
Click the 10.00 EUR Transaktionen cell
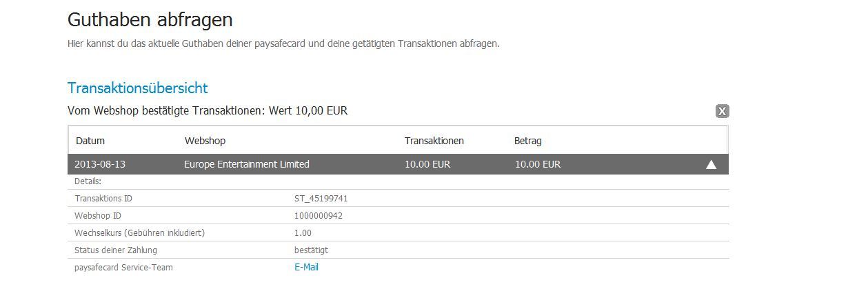click(427, 164)
